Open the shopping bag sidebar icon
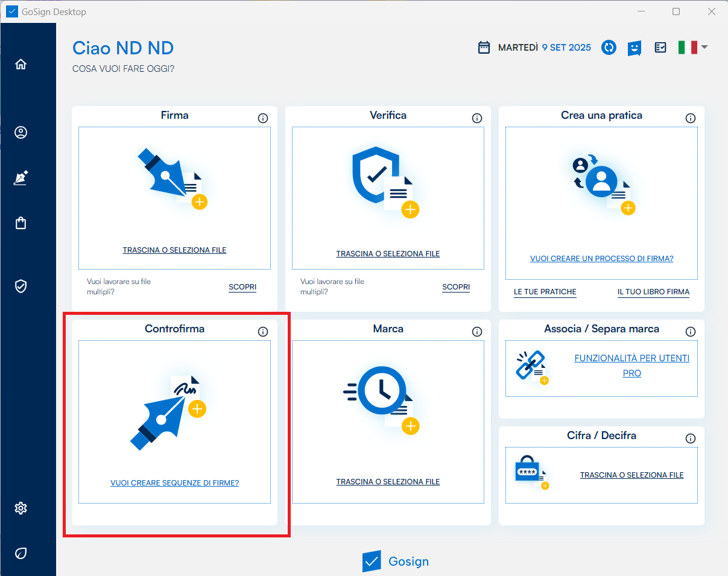Viewport: 728px width, 576px height. [x=21, y=223]
